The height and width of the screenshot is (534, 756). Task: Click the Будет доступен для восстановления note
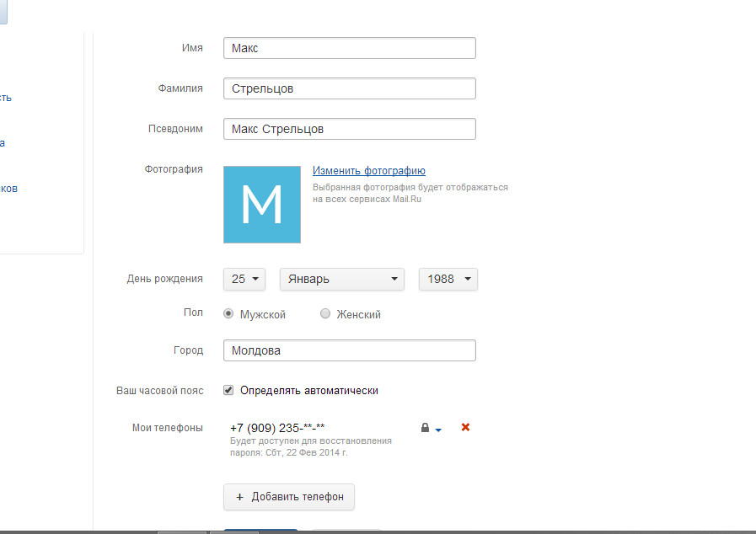pos(311,446)
